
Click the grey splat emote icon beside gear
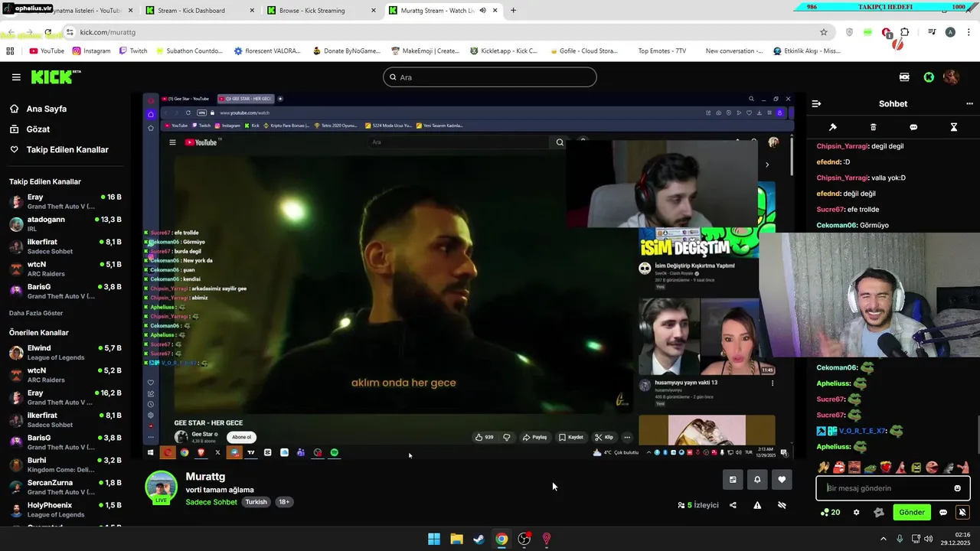(878, 513)
